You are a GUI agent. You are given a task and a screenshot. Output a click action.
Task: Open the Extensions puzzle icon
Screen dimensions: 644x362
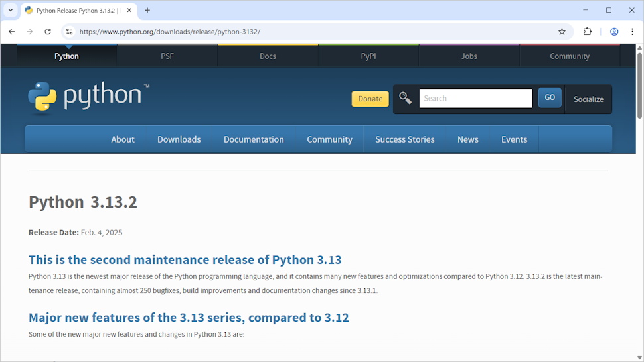pyautogui.click(x=588, y=32)
